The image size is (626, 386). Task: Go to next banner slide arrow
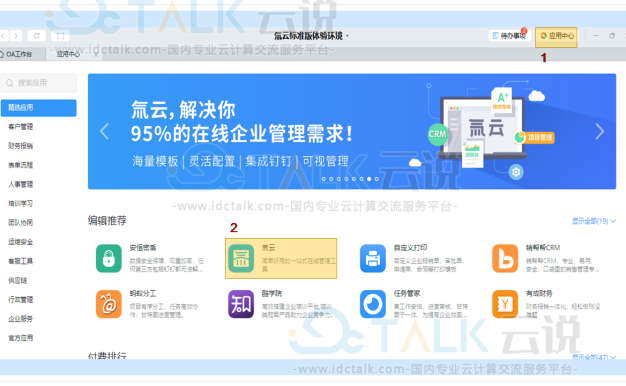(x=600, y=131)
